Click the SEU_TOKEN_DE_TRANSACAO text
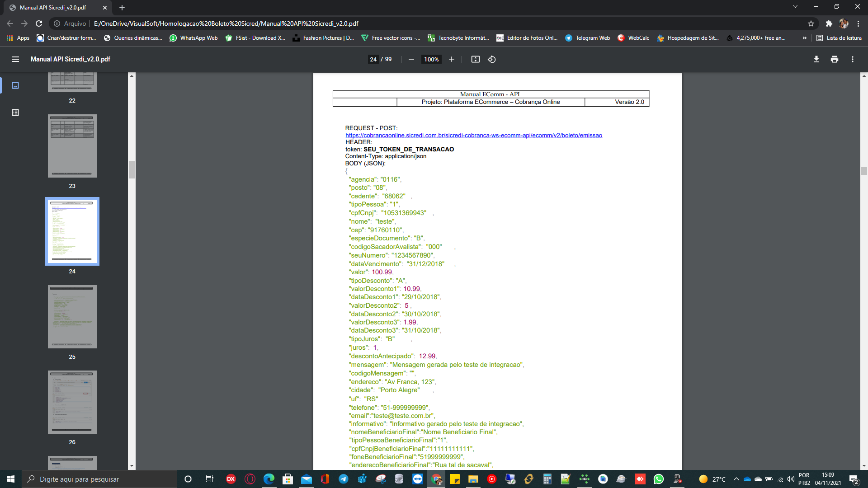This screenshot has width=868, height=488. click(x=409, y=149)
